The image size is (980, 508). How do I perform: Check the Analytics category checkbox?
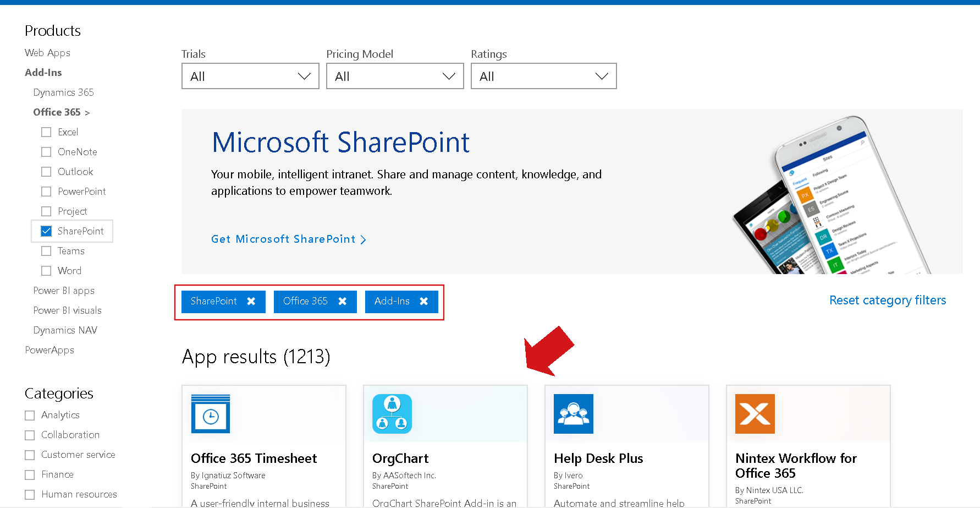30,416
